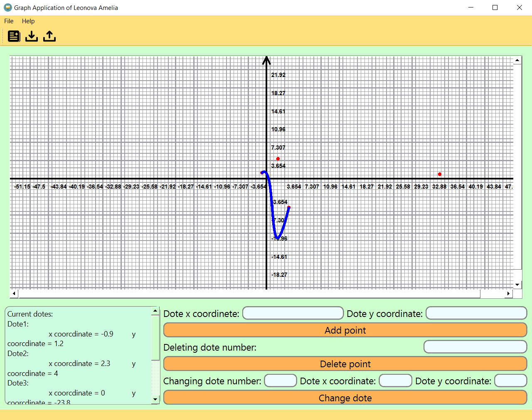532x420 pixels.
Task: Click the y coordinate field next to Change dote
Action: click(510, 381)
